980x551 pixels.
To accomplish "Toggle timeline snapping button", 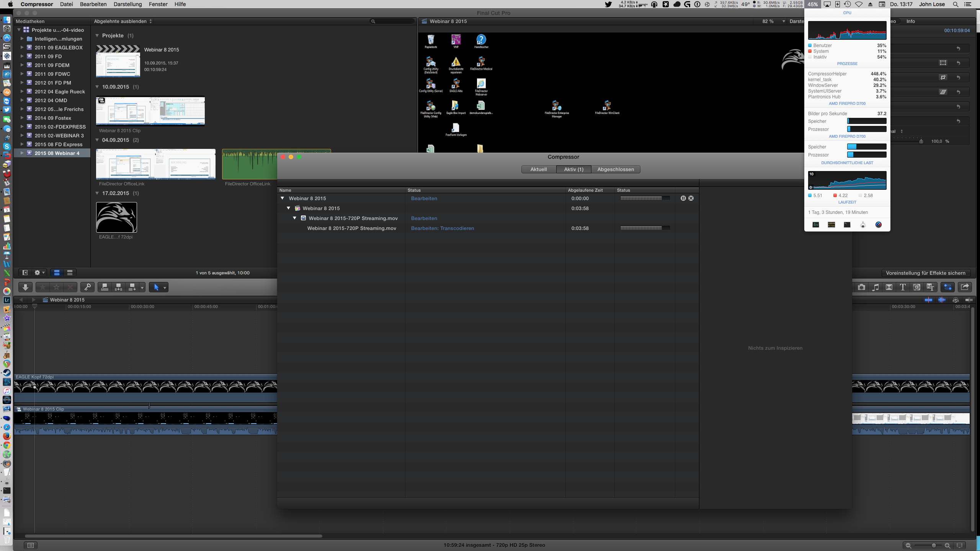I will pos(969,300).
